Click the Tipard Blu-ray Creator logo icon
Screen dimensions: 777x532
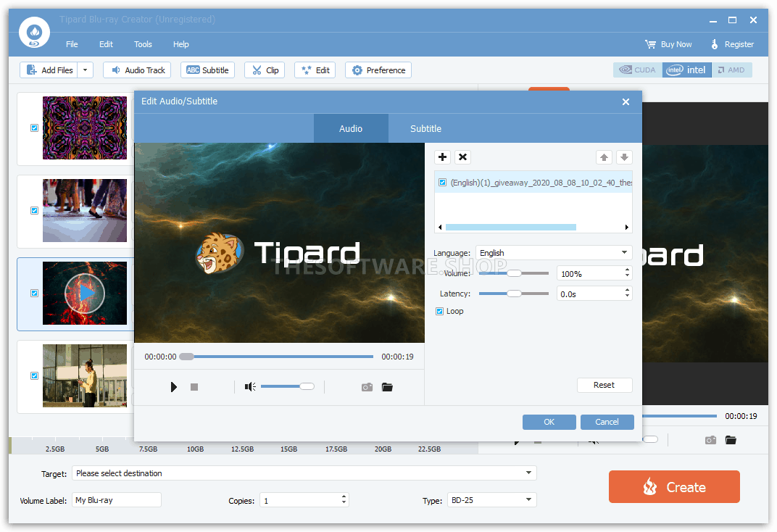[x=34, y=33]
